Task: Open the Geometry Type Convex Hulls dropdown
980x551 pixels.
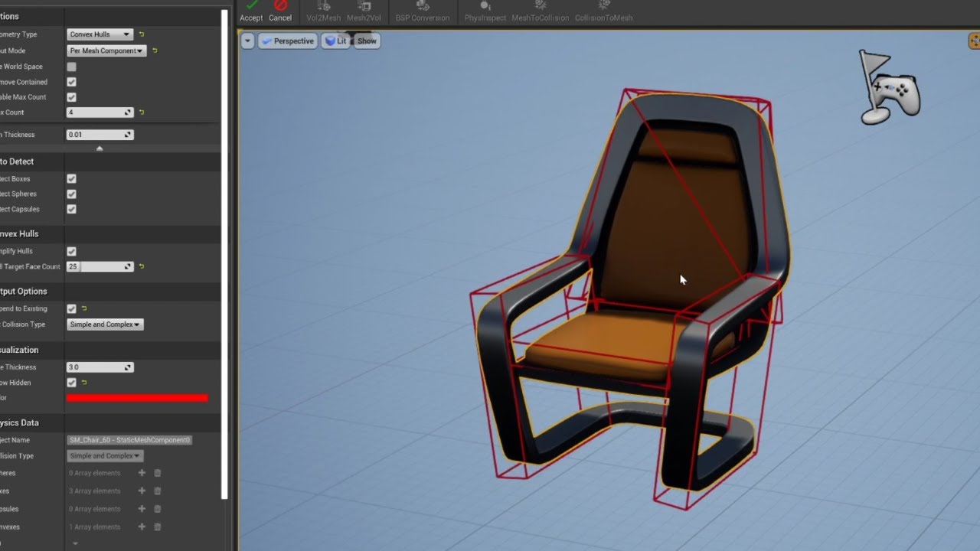Action: tap(100, 34)
